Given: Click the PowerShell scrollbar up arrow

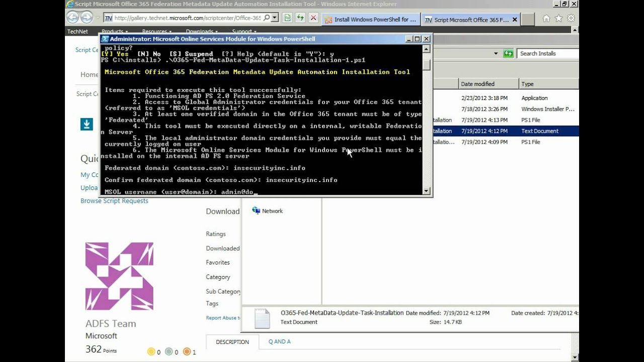Looking at the screenshot, I should coord(426,49).
